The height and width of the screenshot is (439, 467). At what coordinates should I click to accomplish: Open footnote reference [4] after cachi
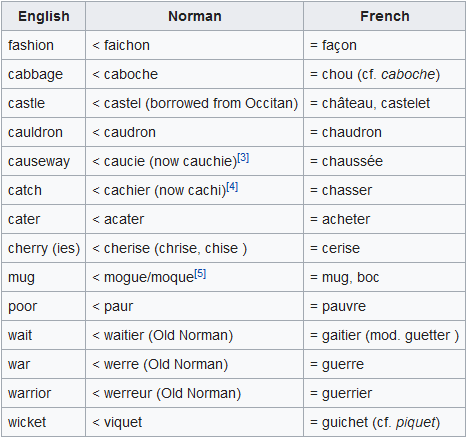click(232, 187)
